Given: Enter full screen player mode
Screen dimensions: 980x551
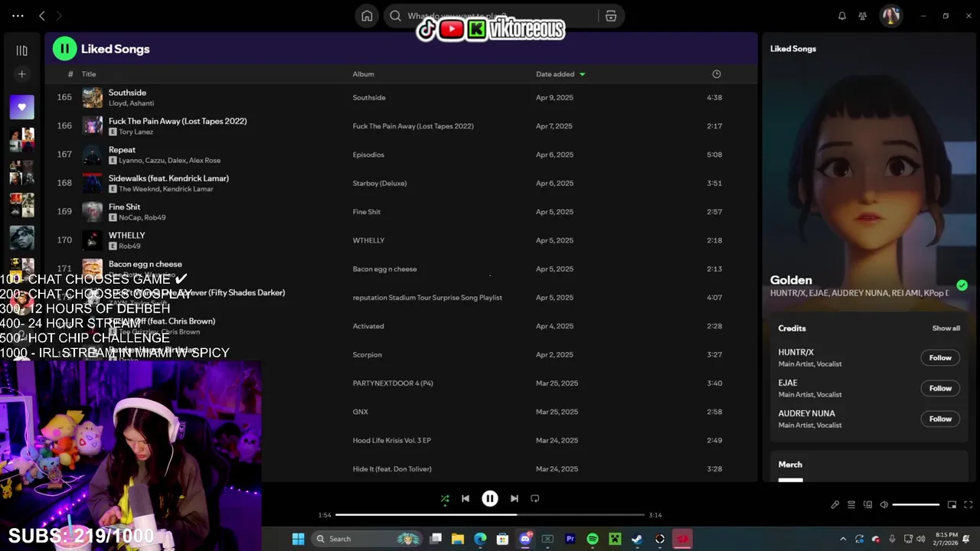Looking at the screenshot, I should point(968,505).
